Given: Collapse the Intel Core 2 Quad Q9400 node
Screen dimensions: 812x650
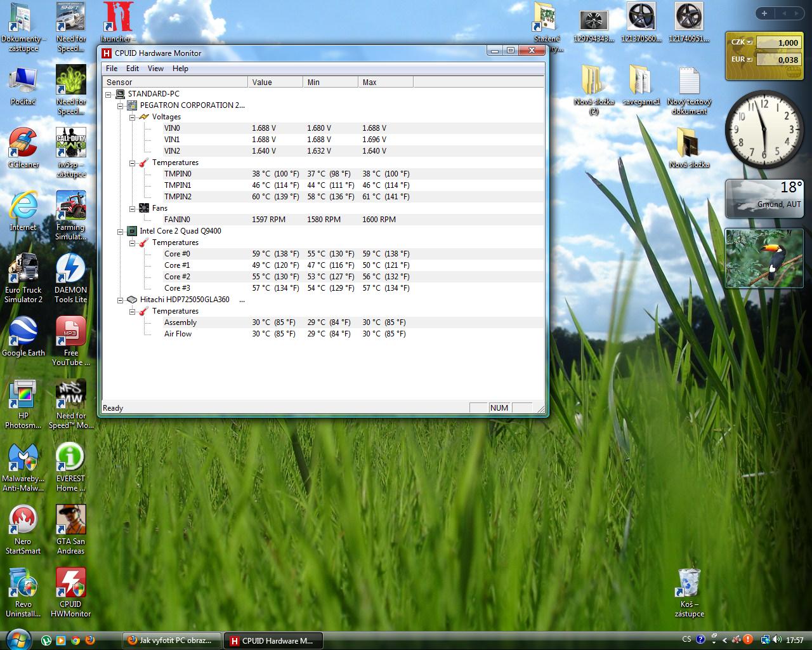Looking at the screenshot, I should (x=121, y=232).
